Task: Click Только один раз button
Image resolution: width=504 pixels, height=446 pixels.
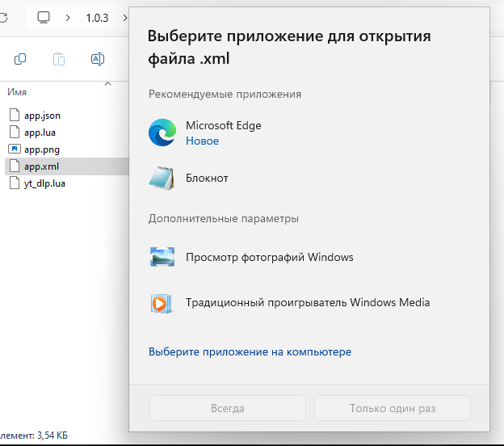Action: [x=393, y=408]
